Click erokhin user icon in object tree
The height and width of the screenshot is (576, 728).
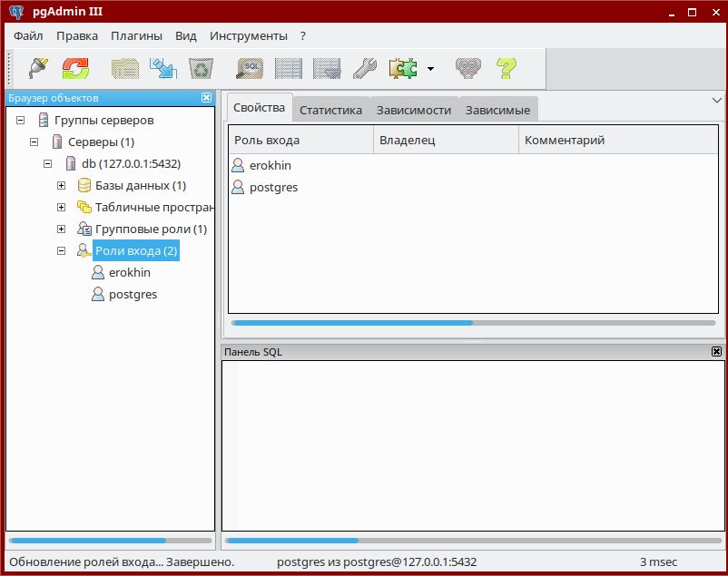point(98,272)
